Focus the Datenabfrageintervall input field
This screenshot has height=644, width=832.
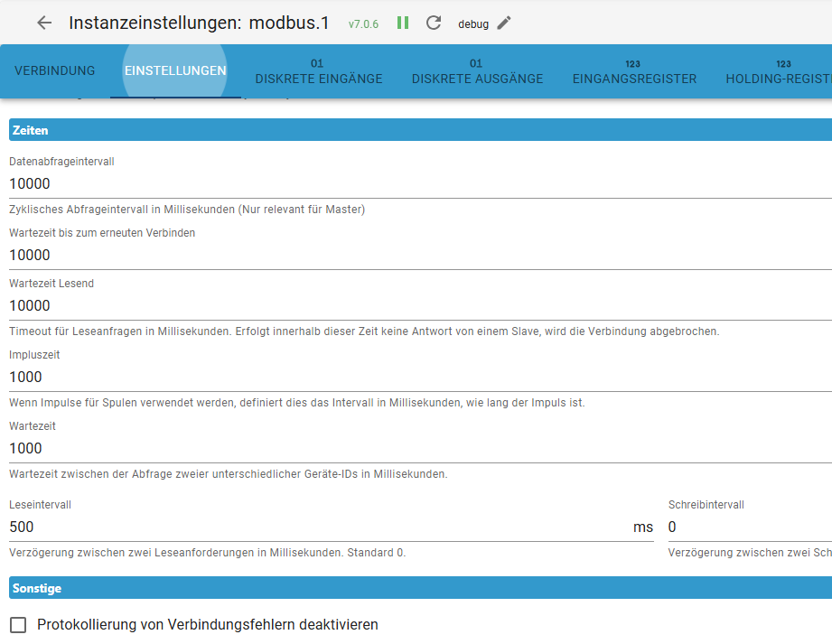coord(420,184)
